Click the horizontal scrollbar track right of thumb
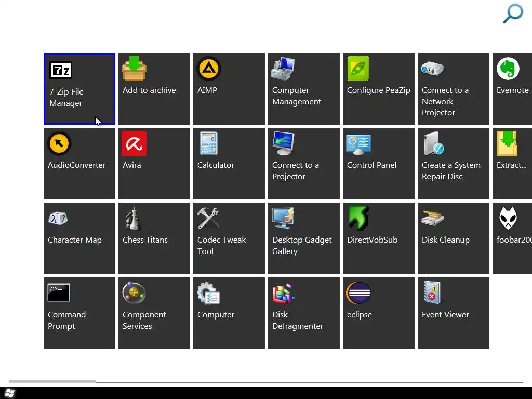 pyautogui.click(x=309, y=381)
